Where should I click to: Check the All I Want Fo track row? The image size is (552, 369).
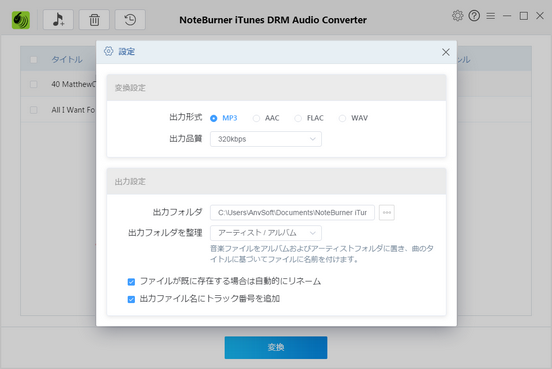pyautogui.click(x=34, y=110)
